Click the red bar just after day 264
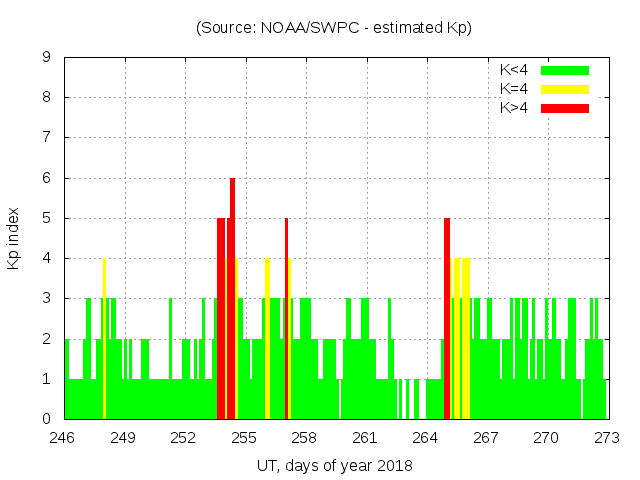This screenshot has width=640, height=480. click(x=447, y=320)
